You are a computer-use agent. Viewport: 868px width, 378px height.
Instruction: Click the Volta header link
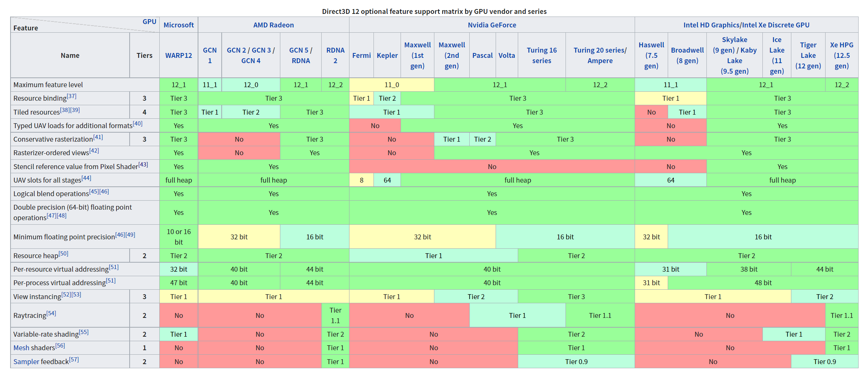pos(507,55)
